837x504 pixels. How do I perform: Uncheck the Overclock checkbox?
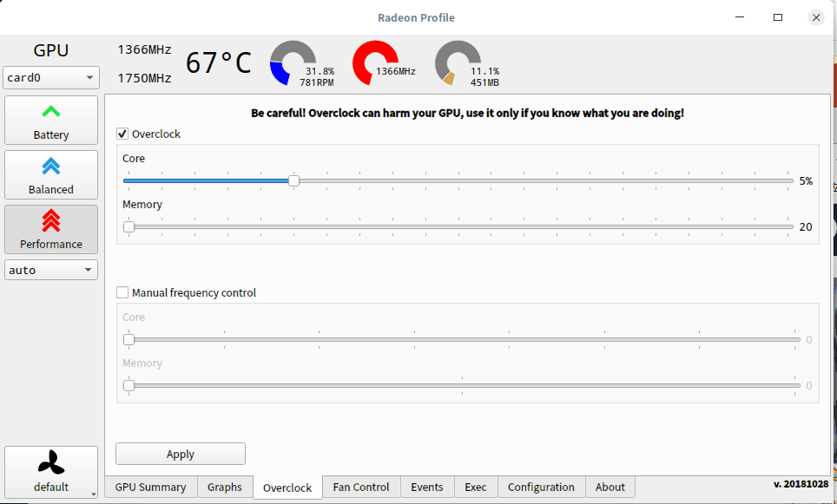[122, 134]
